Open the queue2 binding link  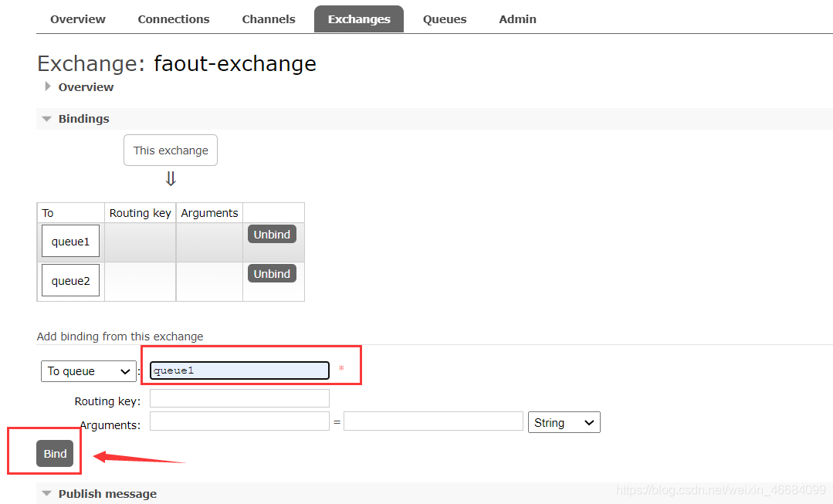tap(71, 280)
